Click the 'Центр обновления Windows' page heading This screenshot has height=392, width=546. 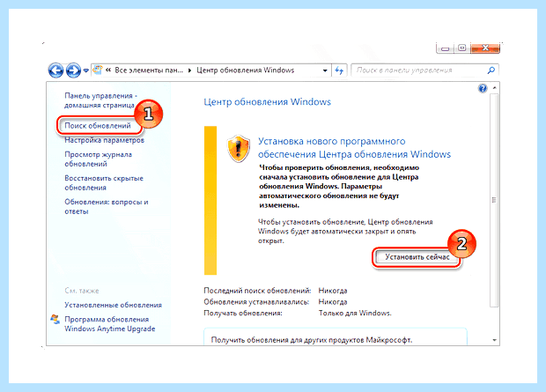267,102
